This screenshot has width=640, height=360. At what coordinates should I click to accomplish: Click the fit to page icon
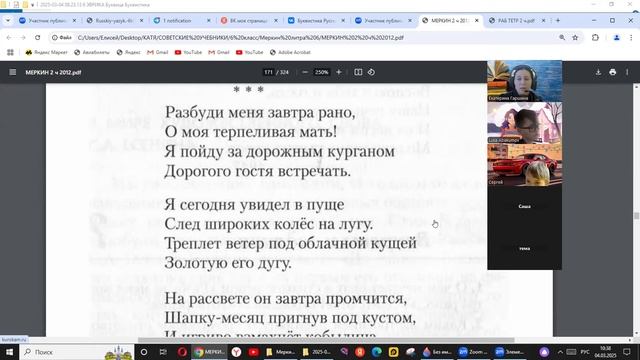[x=358, y=72]
